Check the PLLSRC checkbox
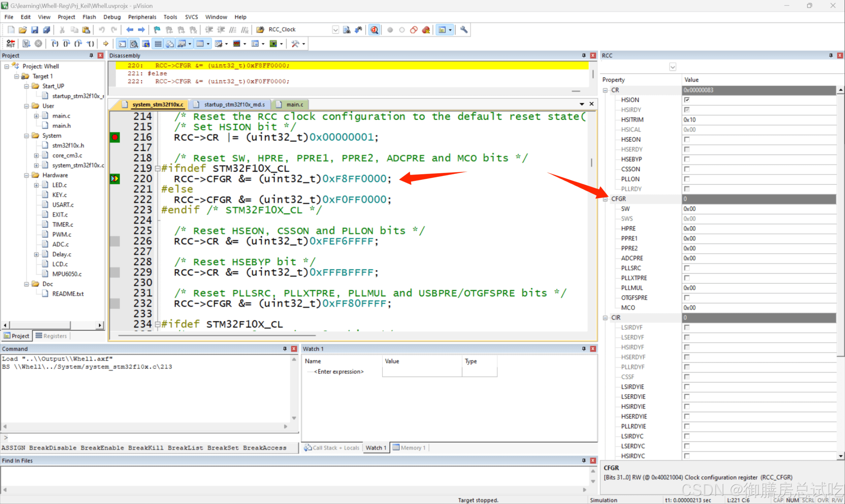 point(687,268)
